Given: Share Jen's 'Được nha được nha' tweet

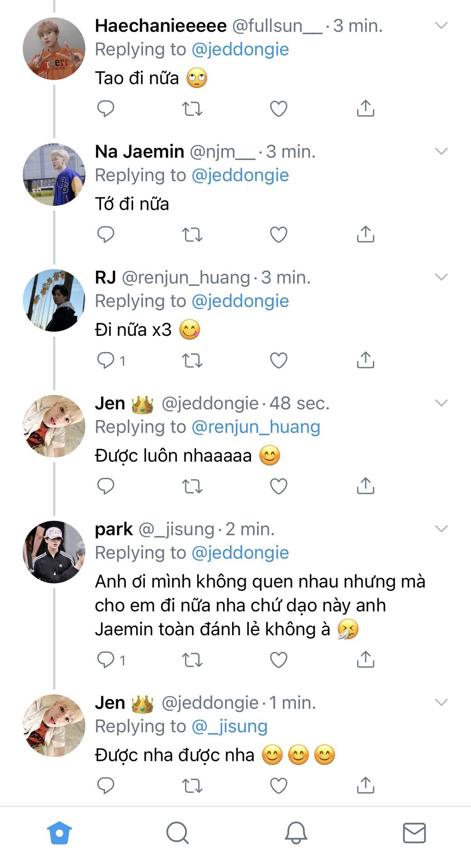Looking at the screenshot, I should [366, 786].
